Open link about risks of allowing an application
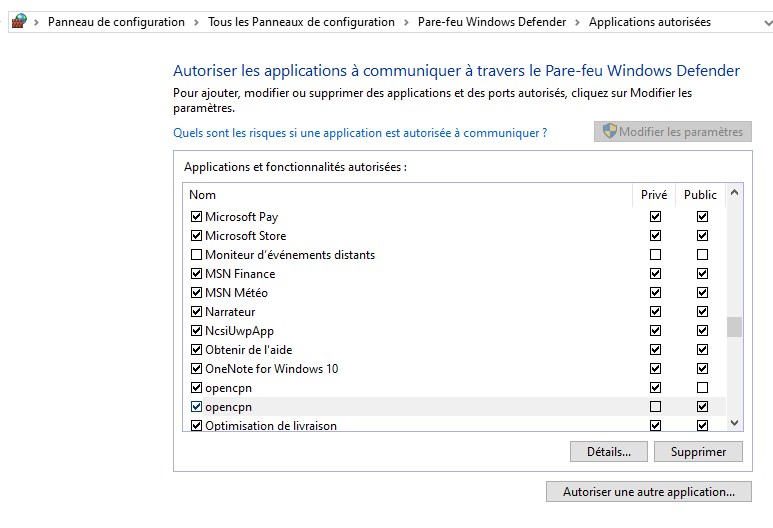This screenshot has width=773, height=528. pyautogui.click(x=360, y=133)
